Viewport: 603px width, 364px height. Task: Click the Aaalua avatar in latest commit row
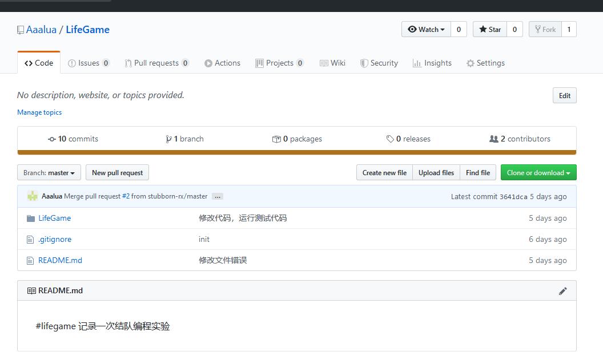pos(33,196)
